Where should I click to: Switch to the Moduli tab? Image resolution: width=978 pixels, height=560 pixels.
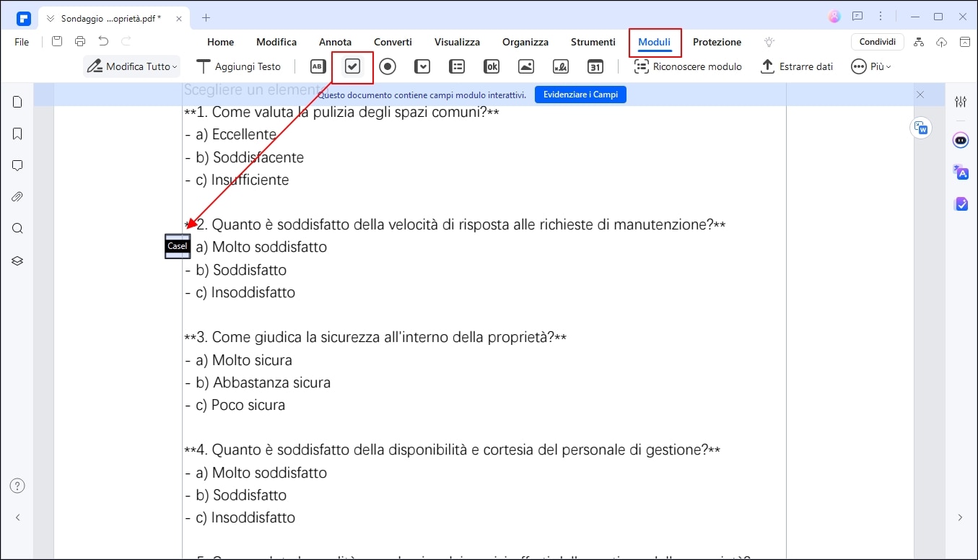(x=655, y=42)
